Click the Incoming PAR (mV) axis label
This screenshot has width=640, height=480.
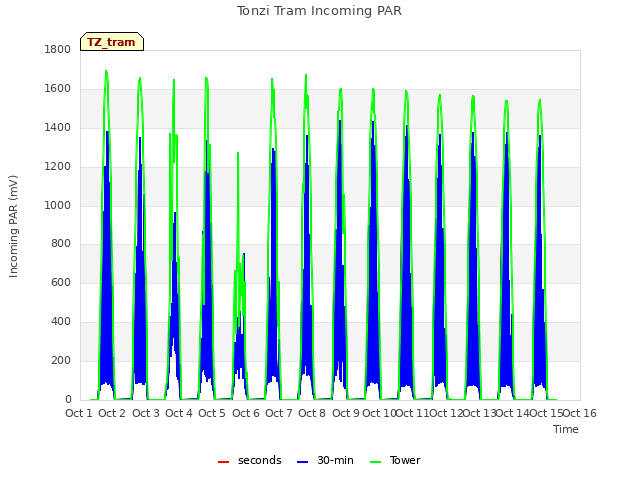pos(13,226)
